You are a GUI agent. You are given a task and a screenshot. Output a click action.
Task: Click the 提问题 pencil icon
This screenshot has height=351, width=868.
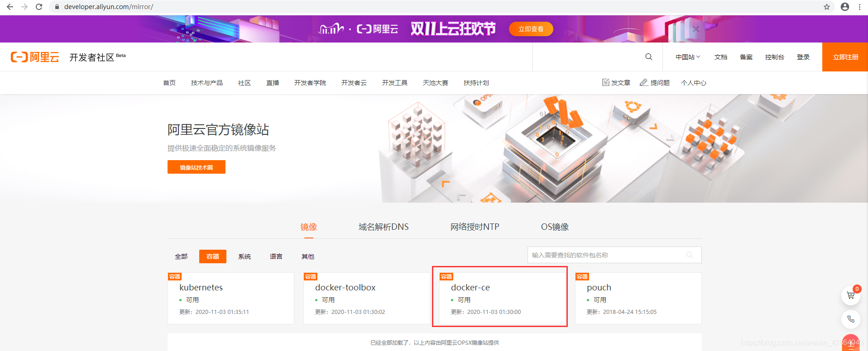[643, 82]
